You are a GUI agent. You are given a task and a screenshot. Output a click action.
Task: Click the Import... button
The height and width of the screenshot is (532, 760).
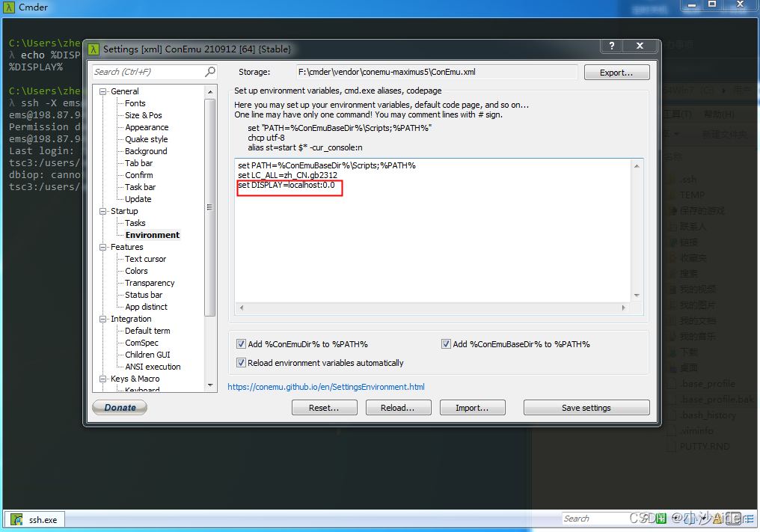pyautogui.click(x=472, y=407)
